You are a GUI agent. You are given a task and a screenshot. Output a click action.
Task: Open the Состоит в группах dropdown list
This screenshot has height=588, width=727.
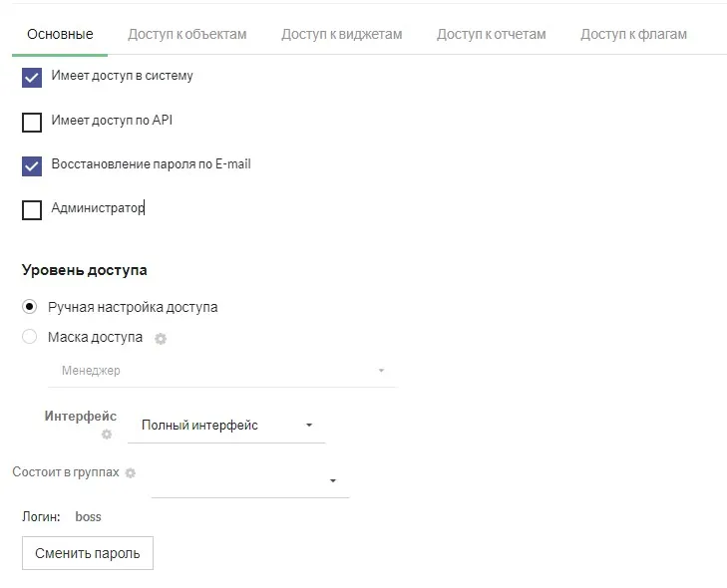click(249, 481)
